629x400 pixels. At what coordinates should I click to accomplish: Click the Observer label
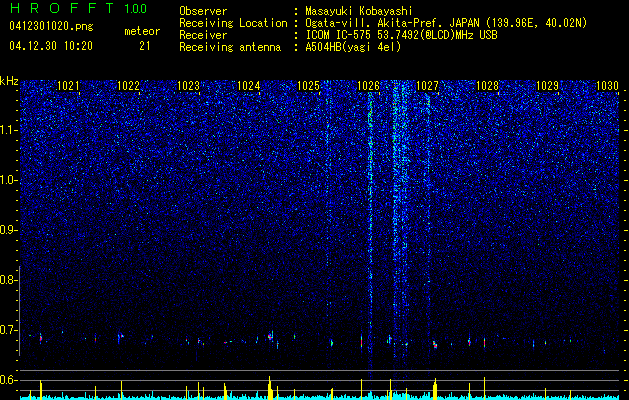pyautogui.click(x=203, y=11)
